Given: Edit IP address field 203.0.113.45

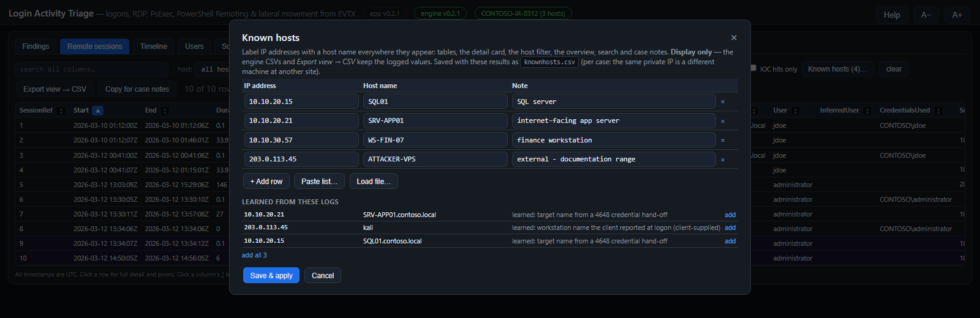Looking at the screenshot, I should 301,160.
